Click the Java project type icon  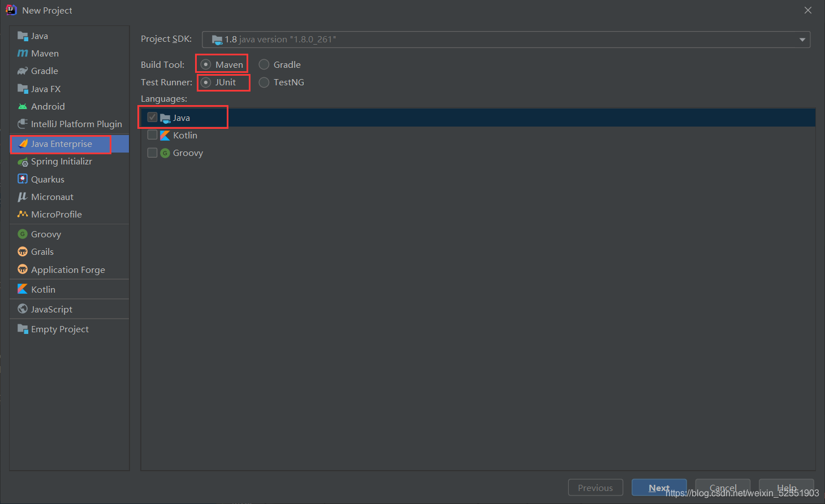pyautogui.click(x=23, y=36)
